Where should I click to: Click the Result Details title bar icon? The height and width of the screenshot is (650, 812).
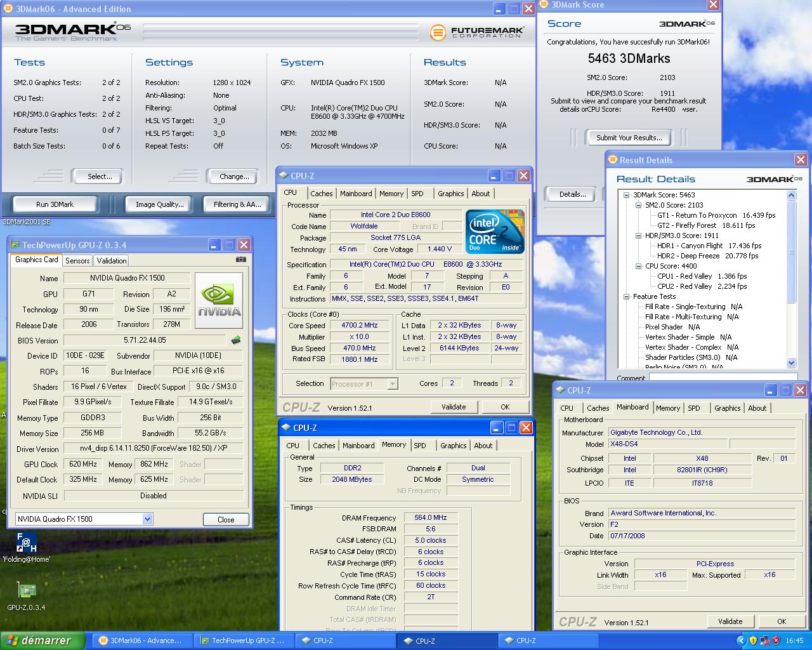click(613, 160)
